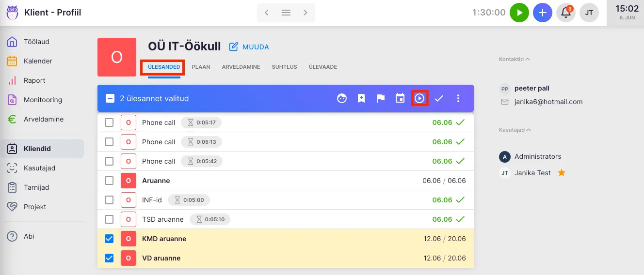Image resolution: width=644 pixels, height=275 pixels.
Task: Deselect all tasks via header checkbox
Action: (x=110, y=98)
